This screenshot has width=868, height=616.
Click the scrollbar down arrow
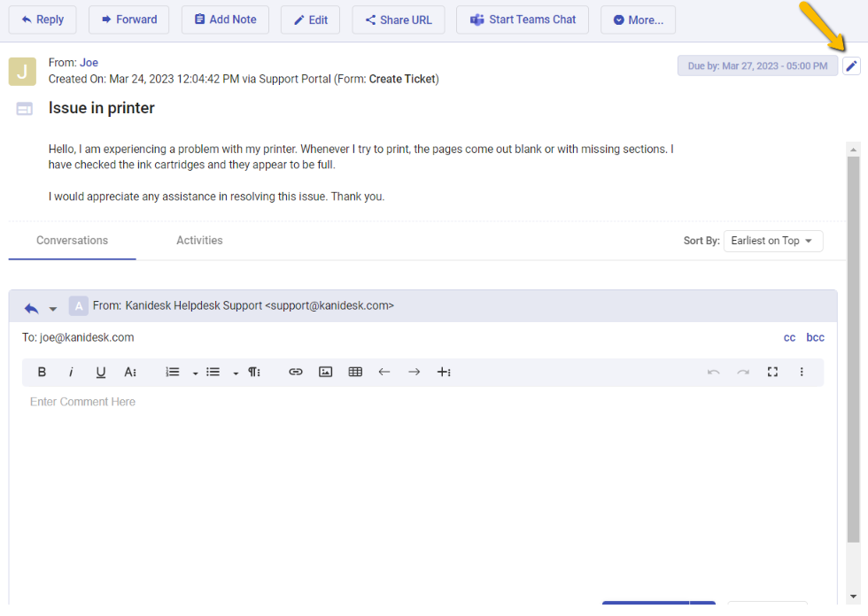pyautogui.click(x=853, y=597)
